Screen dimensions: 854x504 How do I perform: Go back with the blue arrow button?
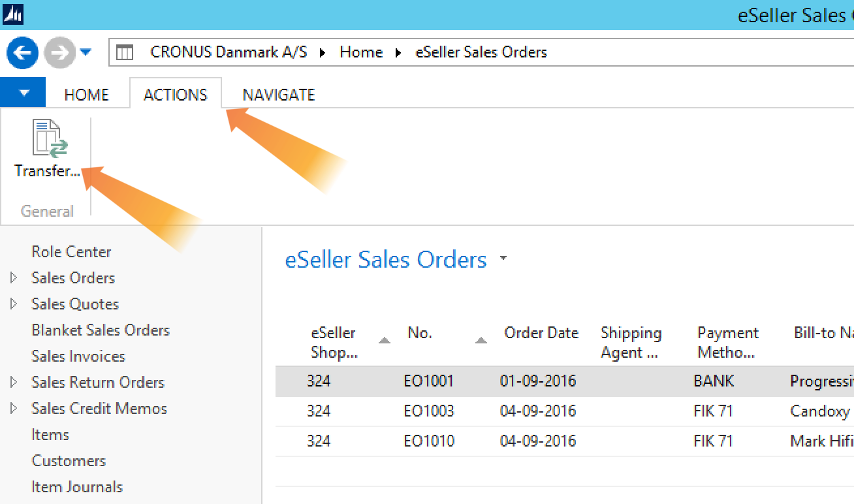tap(22, 53)
